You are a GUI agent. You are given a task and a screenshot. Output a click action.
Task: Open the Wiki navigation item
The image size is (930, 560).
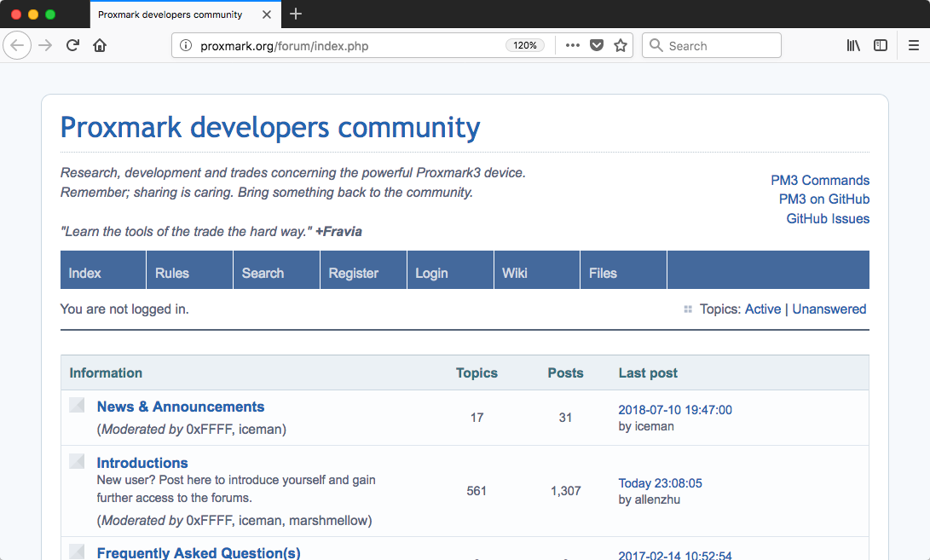(x=515, y=273)
